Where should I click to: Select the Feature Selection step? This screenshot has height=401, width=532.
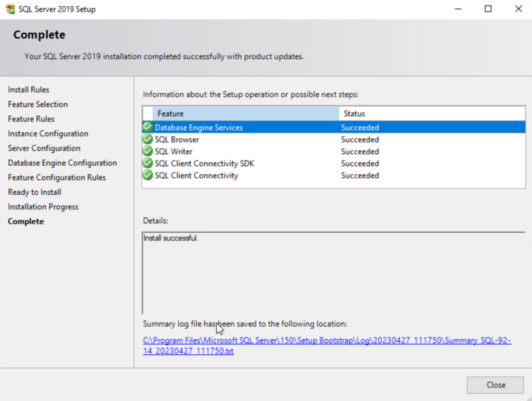coord(38,104)
